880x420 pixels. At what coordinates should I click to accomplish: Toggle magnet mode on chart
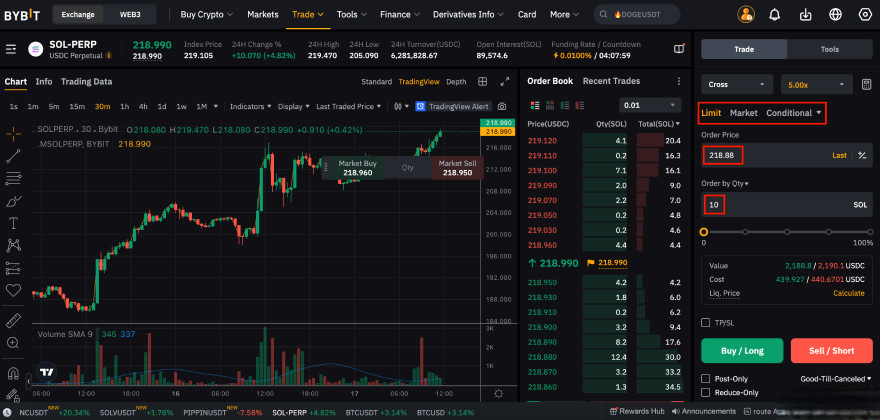tap(13, 373)
